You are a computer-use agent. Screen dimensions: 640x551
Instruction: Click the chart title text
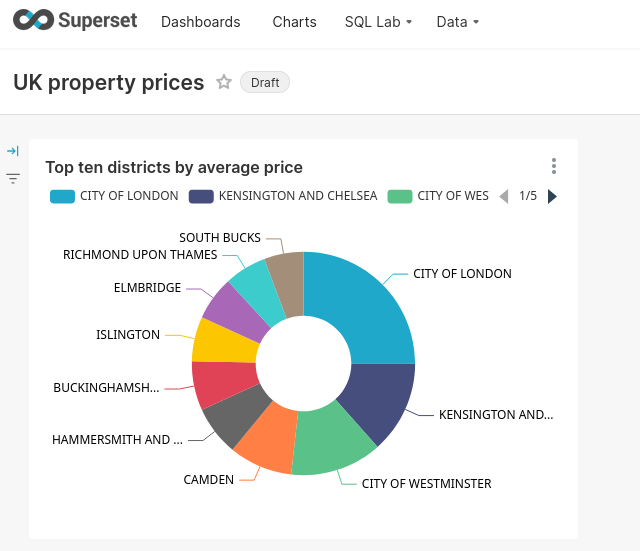pos(174,167)
